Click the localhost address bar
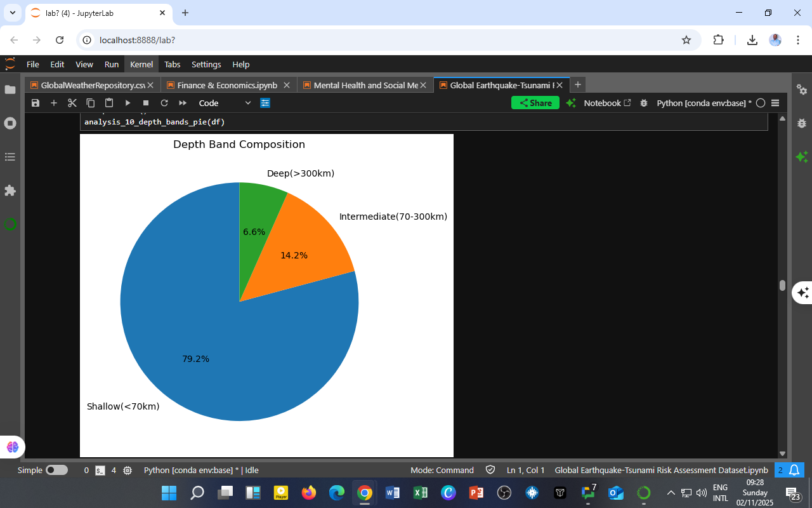 (381, 40)
